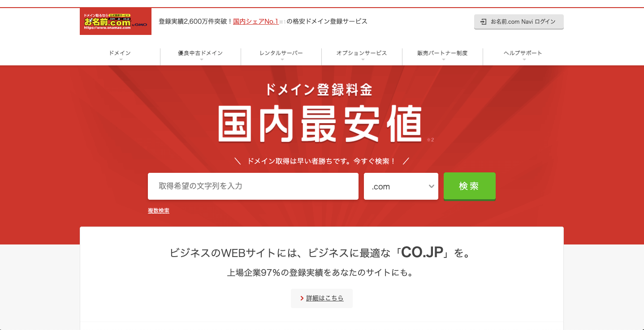Image resolution: width=644 pixels, height=330 pixels.
Task: Open the レンタルサーバー menu item
Action: (281, 53)
